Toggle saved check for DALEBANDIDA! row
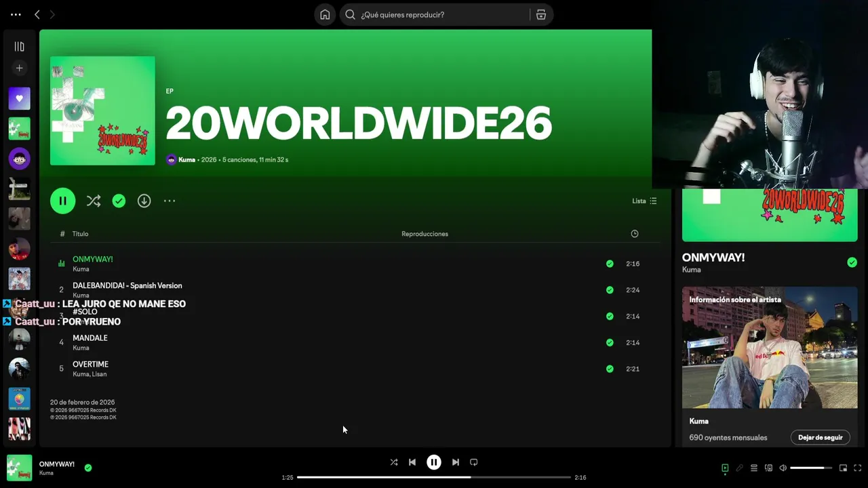 (610, 290)
